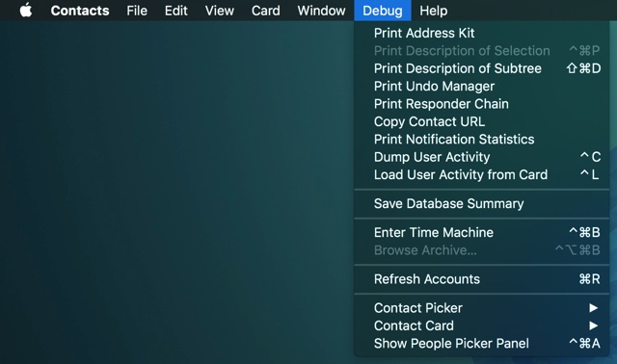Expand the Contact Card submenu

pyautogui.click(x=482, y=325)
